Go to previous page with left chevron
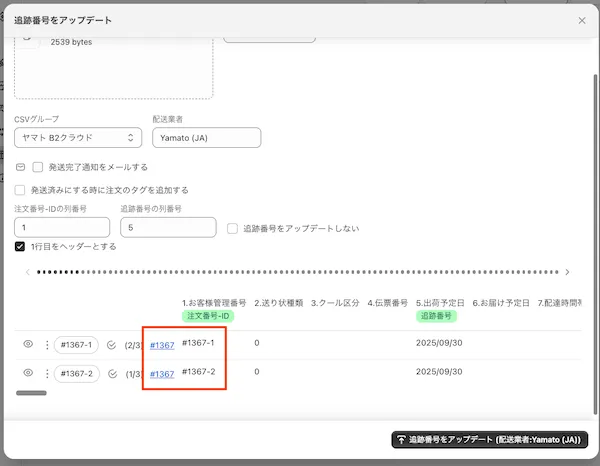600x466 pixels. [x=27, y=271]
